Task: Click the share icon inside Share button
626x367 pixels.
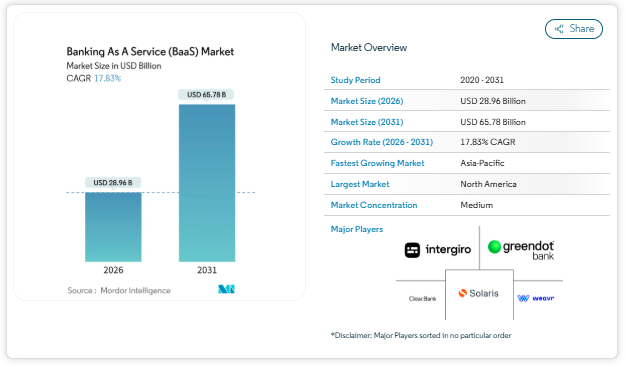Action: point(559,29)
